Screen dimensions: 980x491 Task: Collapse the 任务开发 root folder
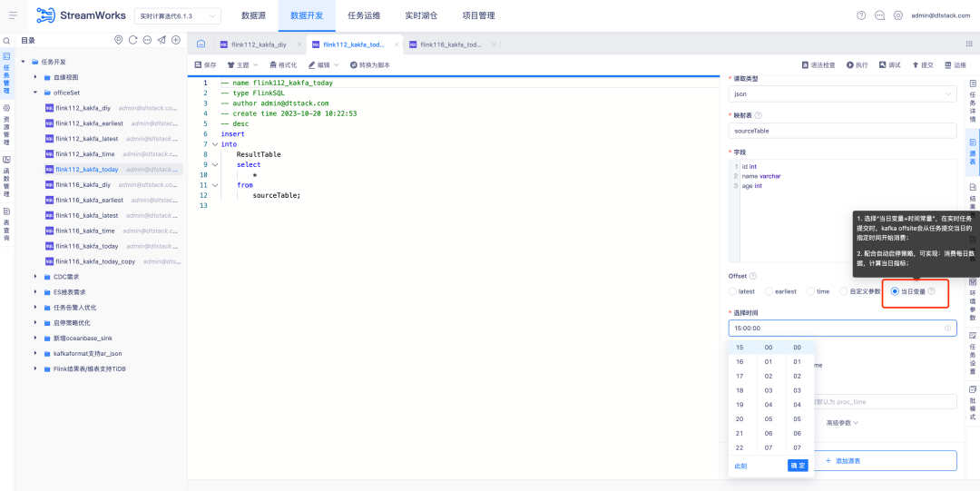tap(24, 62)
